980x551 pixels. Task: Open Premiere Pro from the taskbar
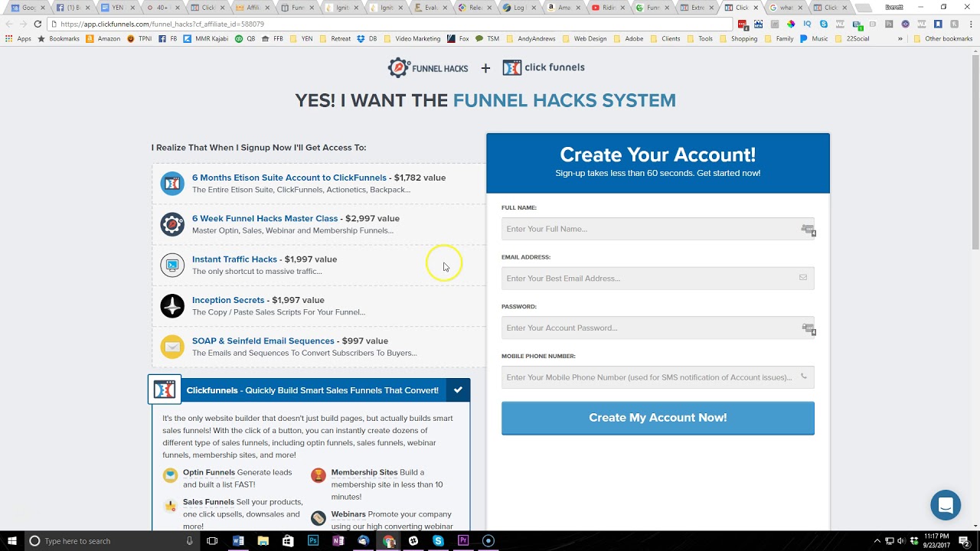[463, 541]
